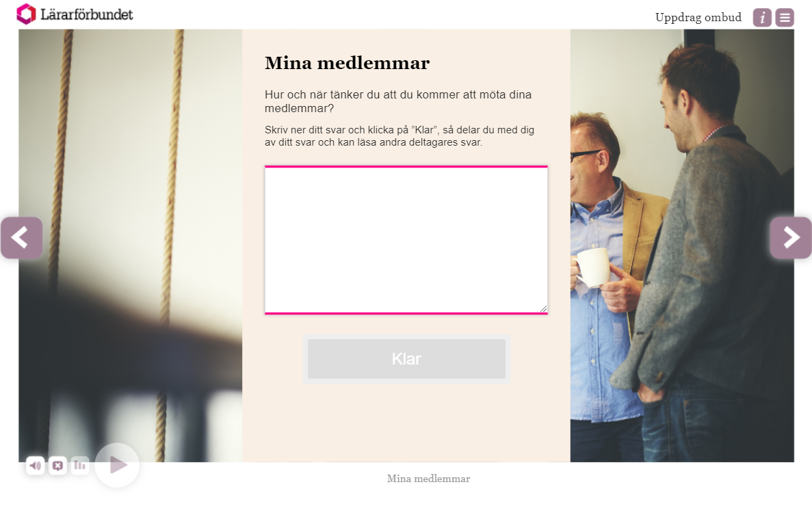Screen dimensions: 812x517
Task: Click the Klar button
Action: coord(406,358)
